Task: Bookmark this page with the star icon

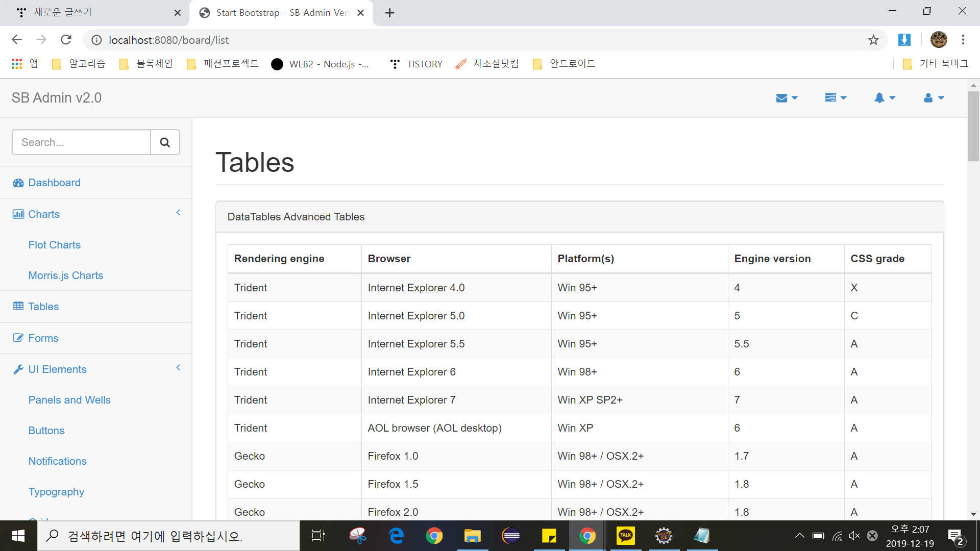Action: tap(873, 40)
